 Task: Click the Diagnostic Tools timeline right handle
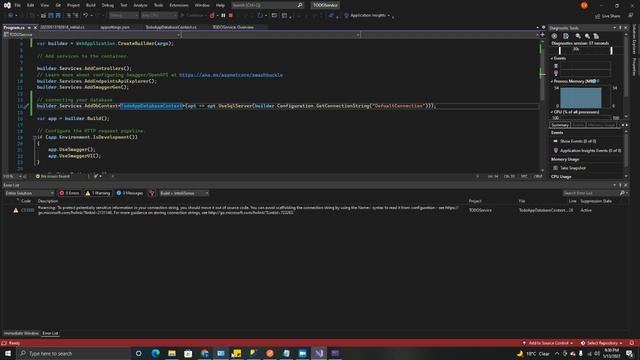point(611,50)
